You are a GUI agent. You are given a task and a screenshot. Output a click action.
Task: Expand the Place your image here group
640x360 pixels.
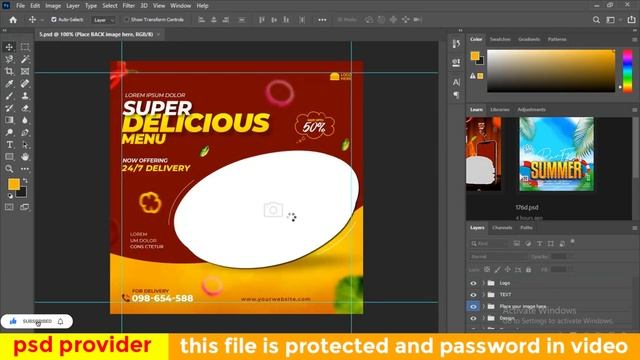click(484, 306)
